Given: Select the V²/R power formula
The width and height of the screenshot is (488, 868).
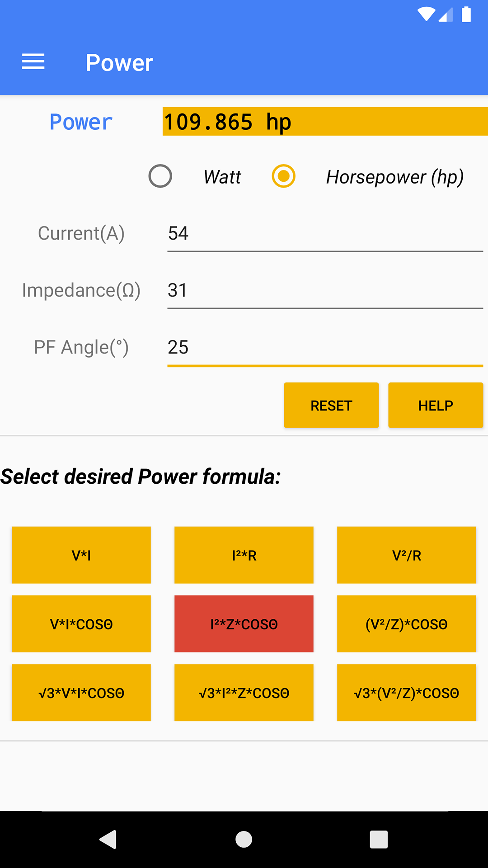Looking at the screenshot, I should click(x=406, y=555).
